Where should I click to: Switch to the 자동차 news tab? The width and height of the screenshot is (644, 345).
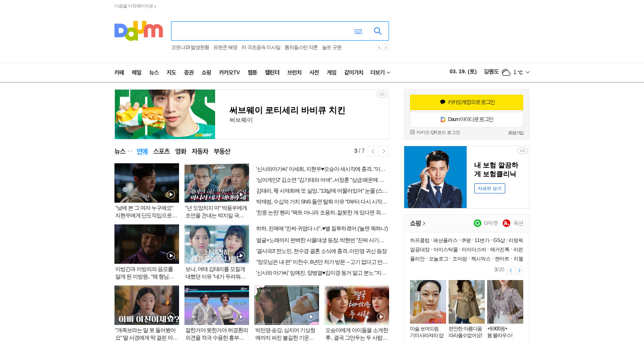[200, 151]
